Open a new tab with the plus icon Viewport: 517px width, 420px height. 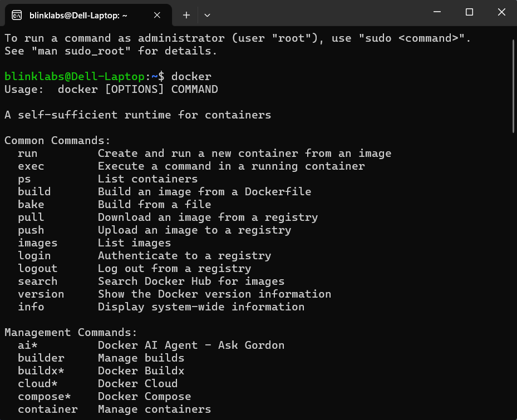(186, 16)
